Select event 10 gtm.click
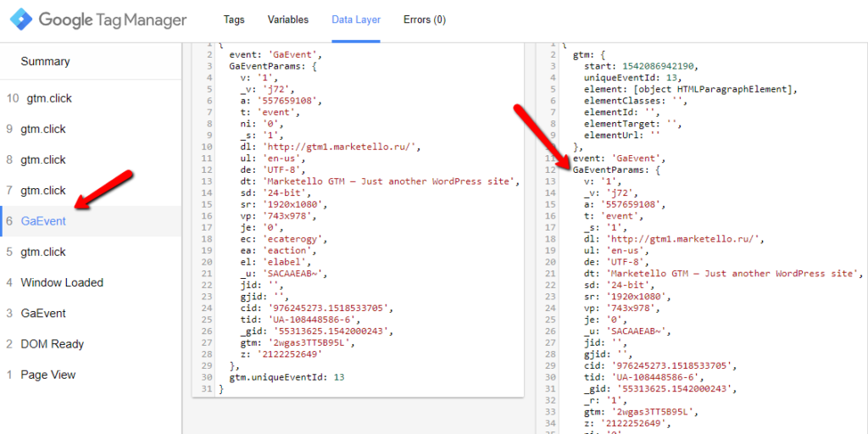Screen dimensions: 868x434 (49, 98)
